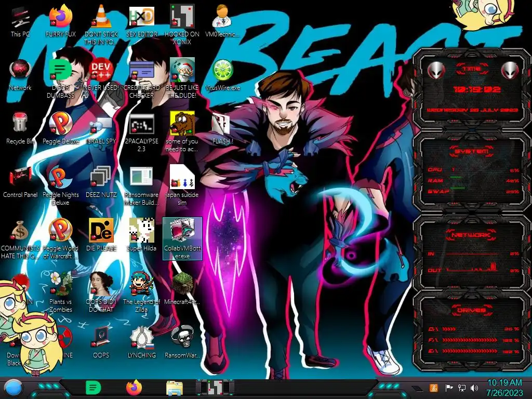Select the OOPS DID I DO THAT portrait icon
The width and height of the screenshot is (532, 399).
pos(101,292)
